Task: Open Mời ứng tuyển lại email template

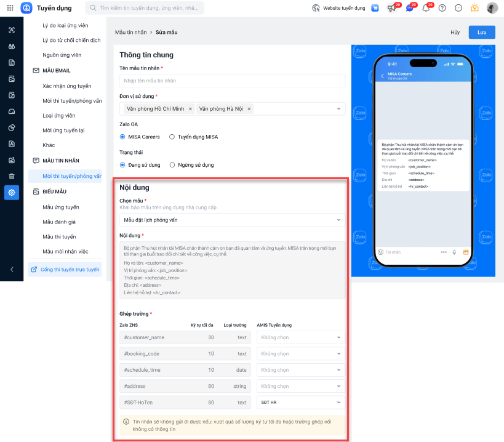Action: (63, 130)
